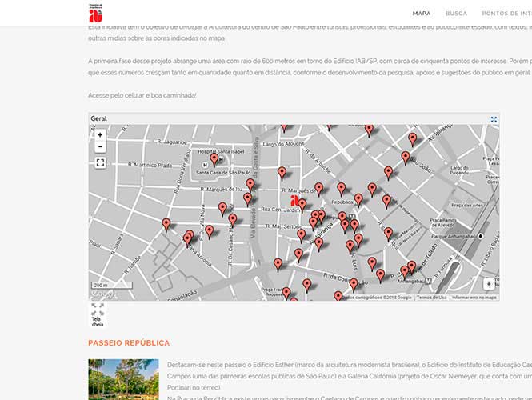Click the Hospital Santa Isabel label
Image resolution: width=532 pixels, height=400 pixels.
221,152
